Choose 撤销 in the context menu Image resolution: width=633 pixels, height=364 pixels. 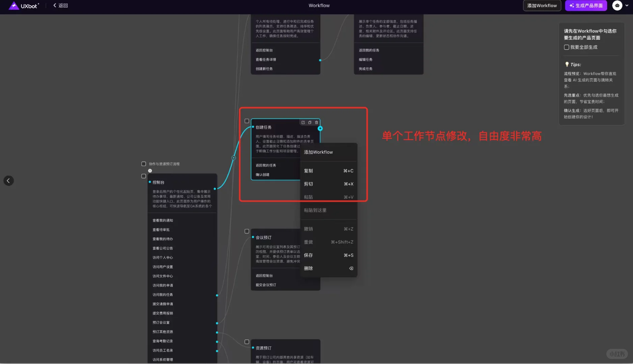click(x=329, y=229)
